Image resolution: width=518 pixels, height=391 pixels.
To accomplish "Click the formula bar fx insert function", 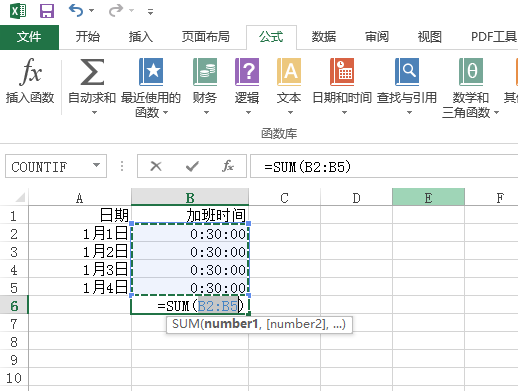I will [228, 166].
